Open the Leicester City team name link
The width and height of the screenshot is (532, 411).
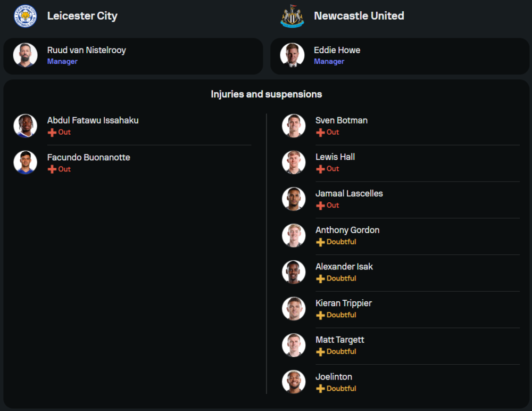(82, 16)
